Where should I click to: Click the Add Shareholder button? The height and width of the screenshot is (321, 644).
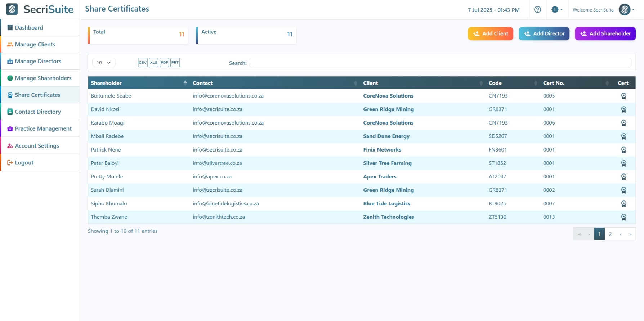tap(605, 33)
